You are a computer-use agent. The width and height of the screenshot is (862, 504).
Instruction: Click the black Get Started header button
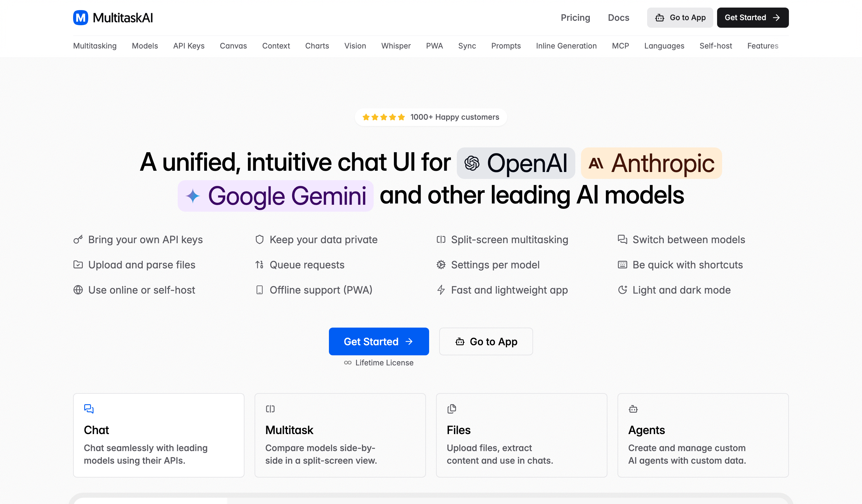[x=752, y=18]
